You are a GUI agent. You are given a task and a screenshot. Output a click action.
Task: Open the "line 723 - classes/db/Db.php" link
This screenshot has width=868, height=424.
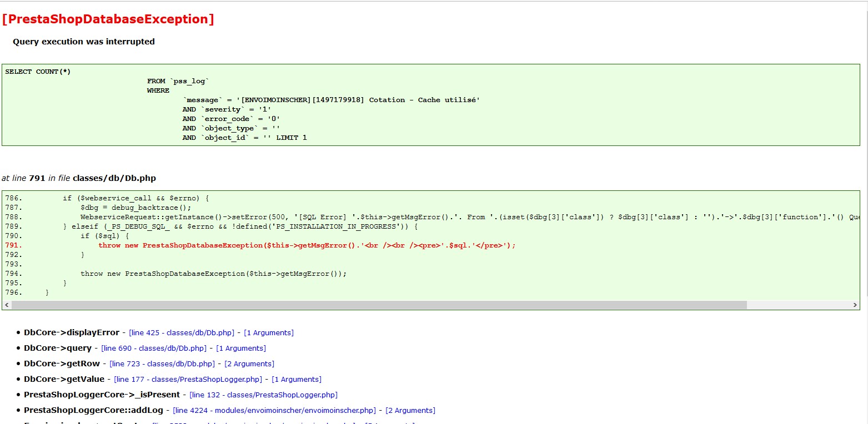click(x=162, y=364)
